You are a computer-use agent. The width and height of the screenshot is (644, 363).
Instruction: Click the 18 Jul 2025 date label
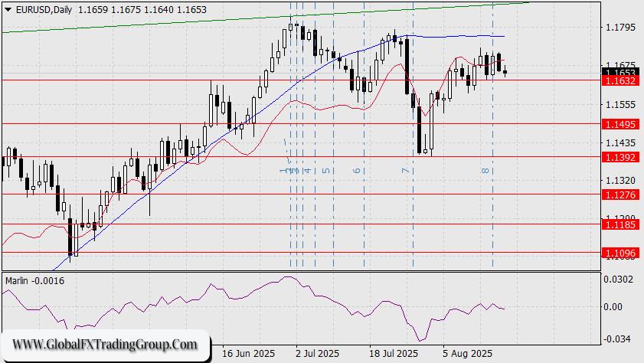point(393,354)
